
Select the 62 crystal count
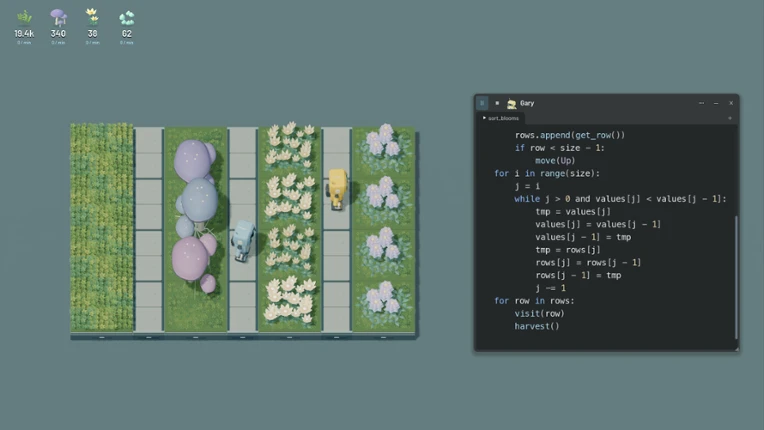click(x=127, y=34)
